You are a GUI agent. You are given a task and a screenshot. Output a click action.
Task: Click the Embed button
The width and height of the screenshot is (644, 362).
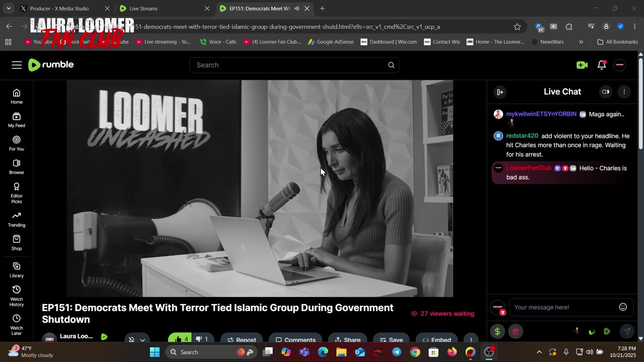pos(437,340)
